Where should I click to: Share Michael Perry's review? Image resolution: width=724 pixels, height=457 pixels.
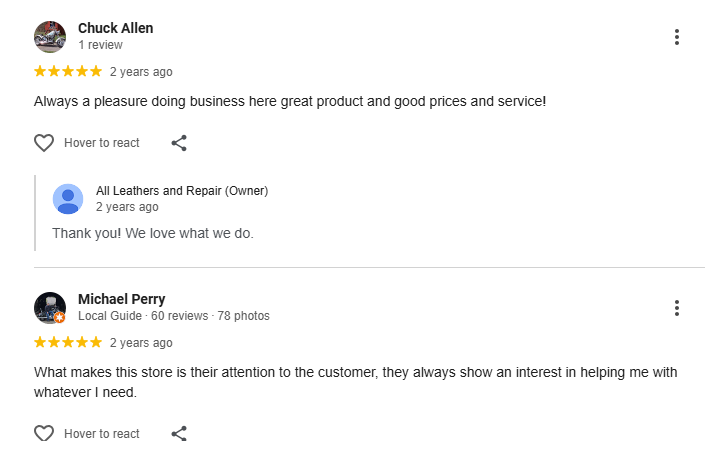pyautogui.click(x=179, y=434)
